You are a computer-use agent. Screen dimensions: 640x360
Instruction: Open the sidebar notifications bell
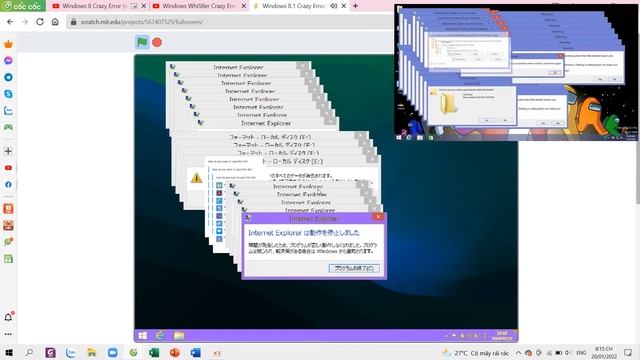[8, 317]
